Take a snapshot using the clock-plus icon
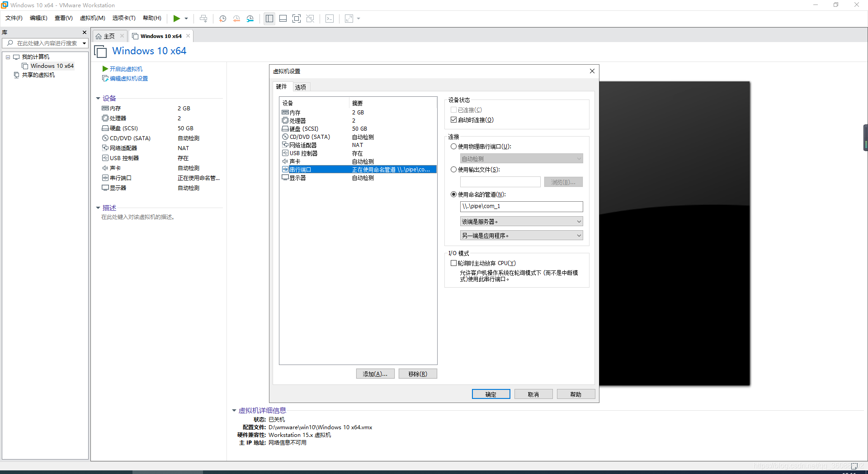Screen dimensions: 868x474 [222, 19]
